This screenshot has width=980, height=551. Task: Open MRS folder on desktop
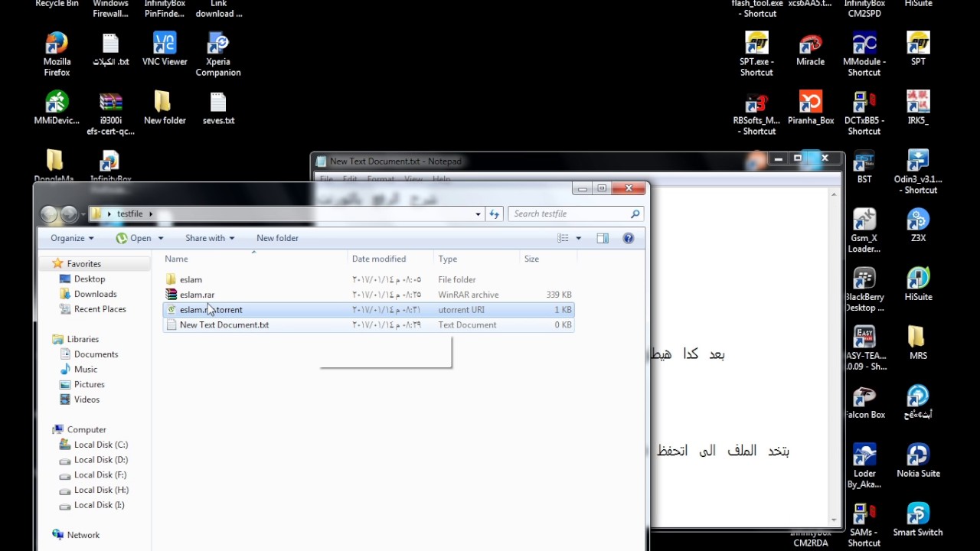[918, 344]
